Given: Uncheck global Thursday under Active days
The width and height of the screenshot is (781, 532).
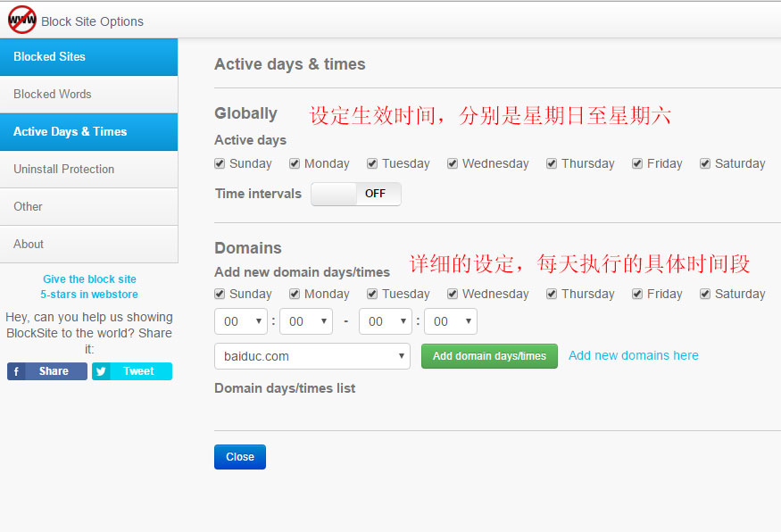Looking at the screenshot, I should coord(552,163).
